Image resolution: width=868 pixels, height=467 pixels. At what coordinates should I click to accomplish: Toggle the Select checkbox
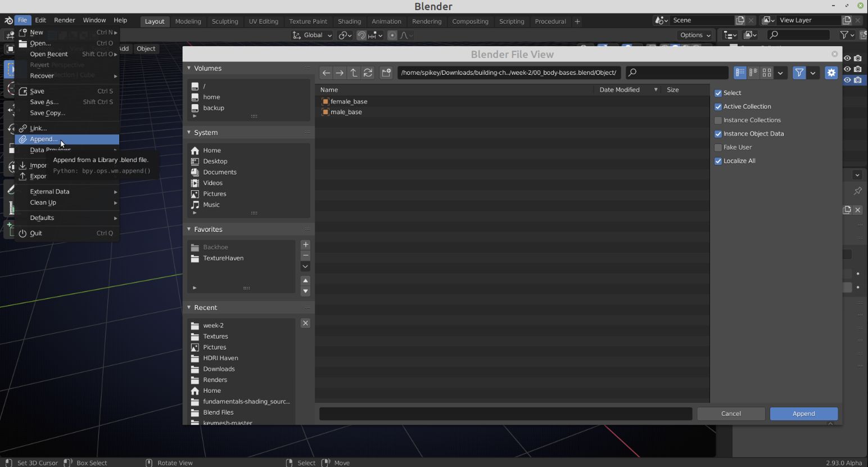click(718, 93)
